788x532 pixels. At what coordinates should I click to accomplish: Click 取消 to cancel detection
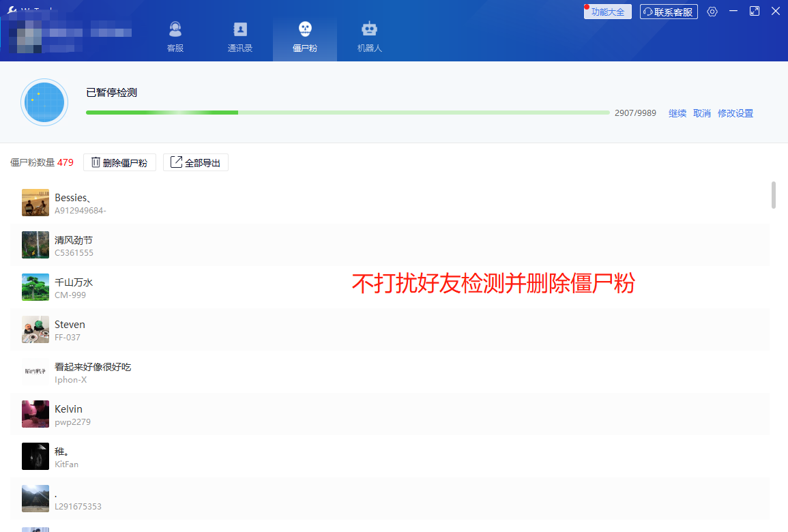(702, 113)
